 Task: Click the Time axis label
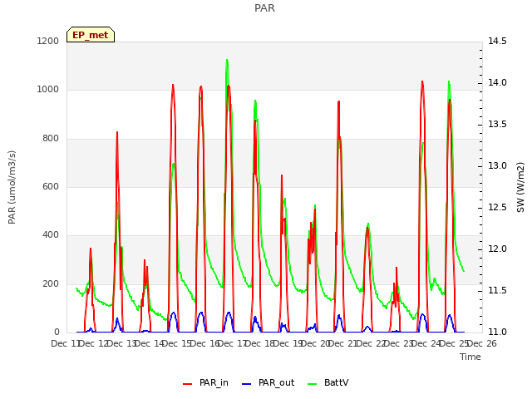click(x=470, y=357)
